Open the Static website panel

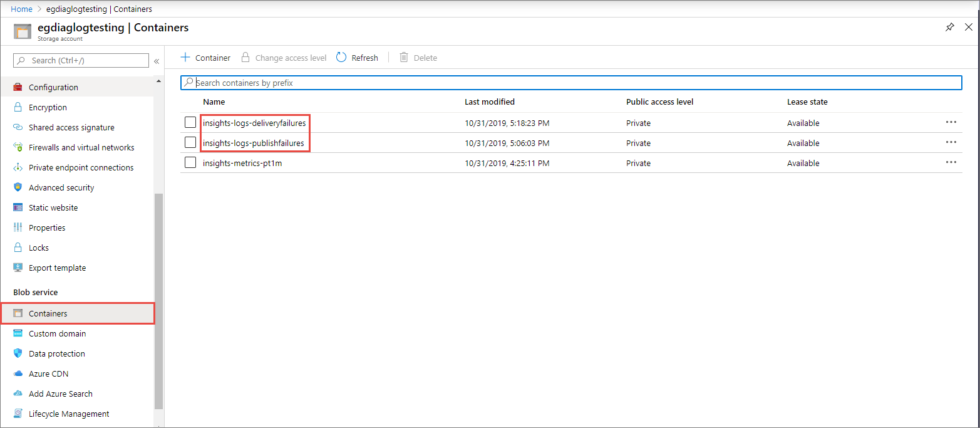coord(53,207)
